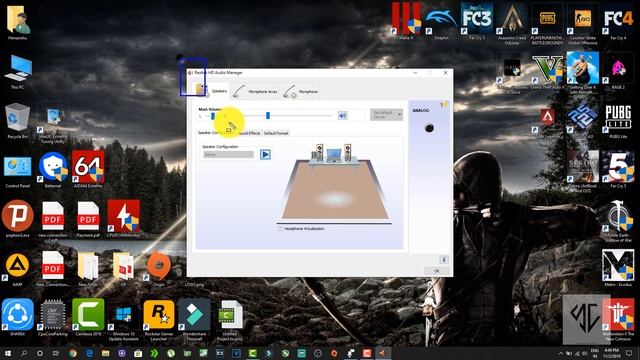Enable the Headphone Virtualization checkbox
The width and height of the screenshot is (640, 360).
(280, 229)
